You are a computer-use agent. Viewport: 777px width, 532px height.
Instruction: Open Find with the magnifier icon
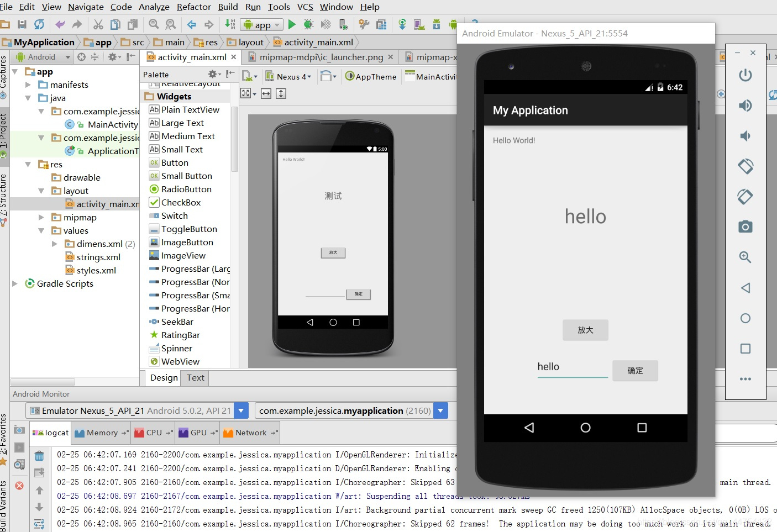coord(154,24)
